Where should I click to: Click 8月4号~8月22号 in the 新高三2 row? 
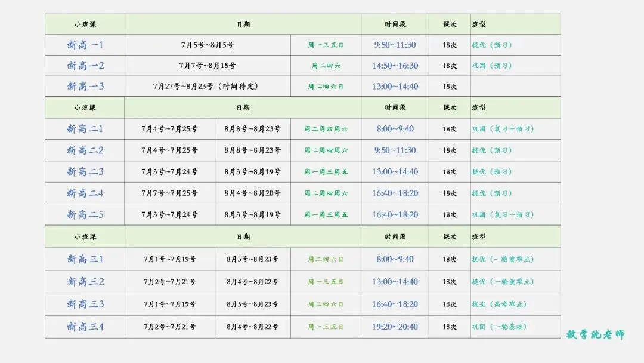[x=253, y=282]
